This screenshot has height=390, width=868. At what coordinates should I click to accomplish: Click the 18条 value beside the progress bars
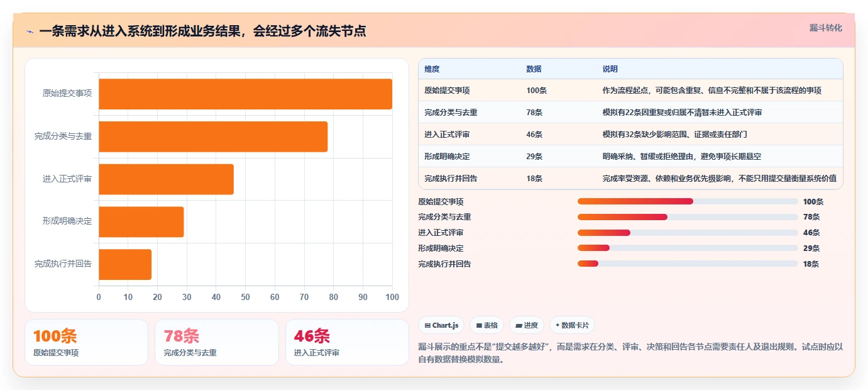click(x=811, y=264)
